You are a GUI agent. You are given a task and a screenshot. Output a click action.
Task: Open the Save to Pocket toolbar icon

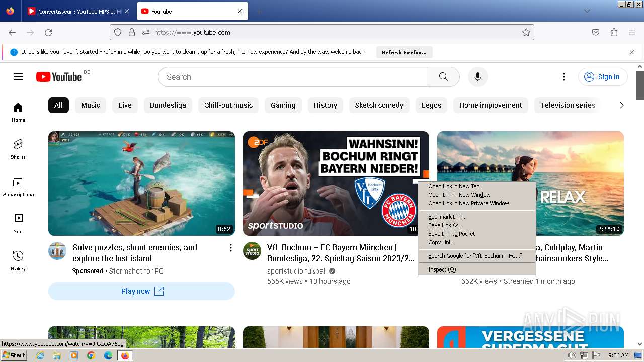pyautogui.click(x=596, y=32)
